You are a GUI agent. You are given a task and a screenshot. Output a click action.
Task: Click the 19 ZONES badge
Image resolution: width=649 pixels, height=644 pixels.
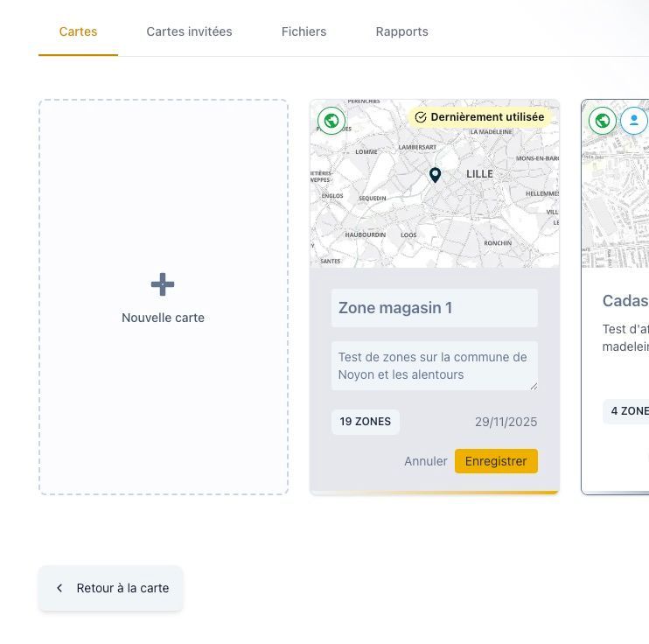tap(366, 422)
